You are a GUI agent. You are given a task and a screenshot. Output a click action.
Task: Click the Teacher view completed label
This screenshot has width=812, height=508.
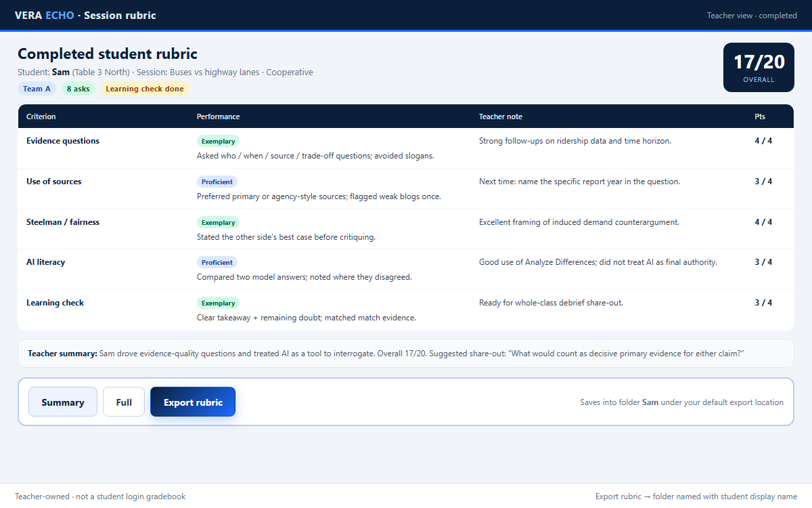pyautogui.click(x=752, y=16)
